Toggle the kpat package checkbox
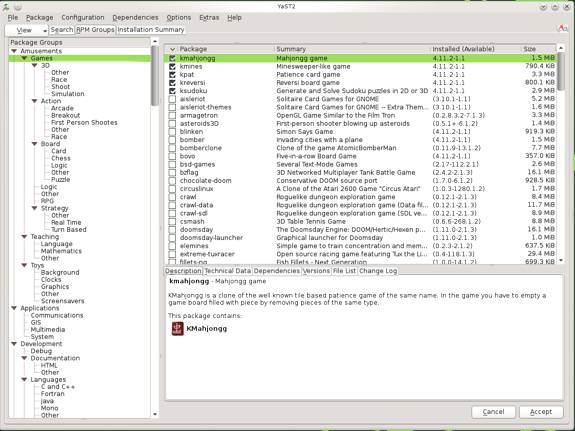Viewport: 575px width, 431px height. (x=172, y=74)
